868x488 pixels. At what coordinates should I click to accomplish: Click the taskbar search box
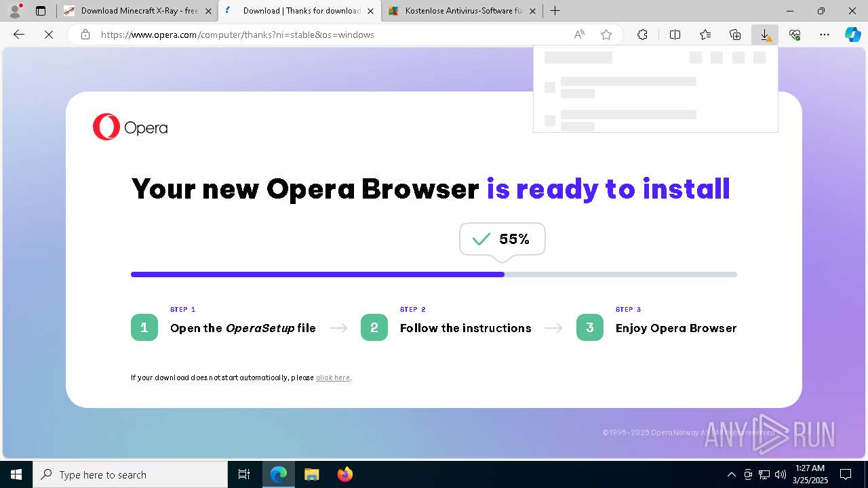[130, 474]
